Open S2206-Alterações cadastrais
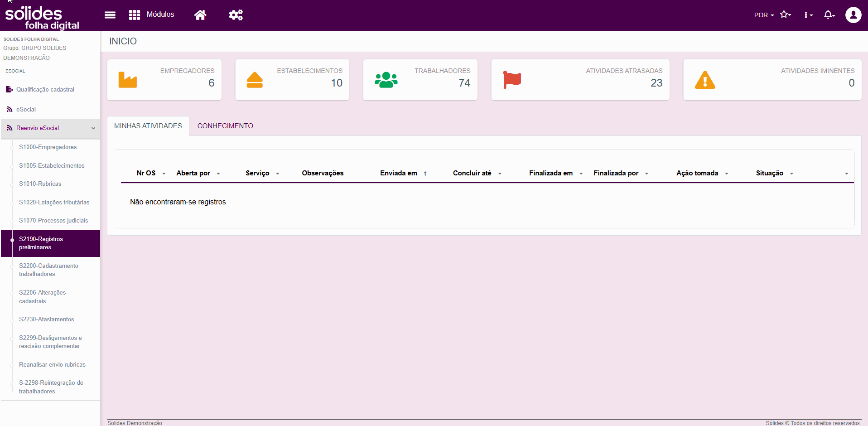The width and height of the screenshot is (868, 426). pos(42,297)
